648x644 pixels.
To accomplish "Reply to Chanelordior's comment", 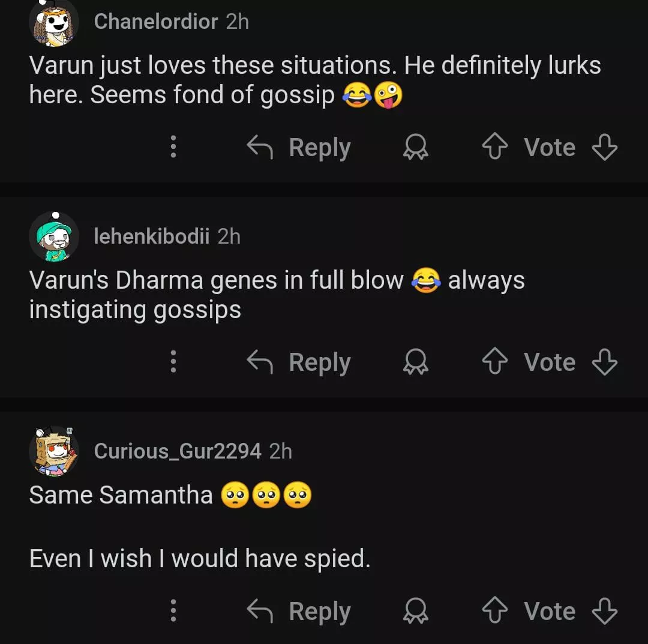I will tap(299, 148).
